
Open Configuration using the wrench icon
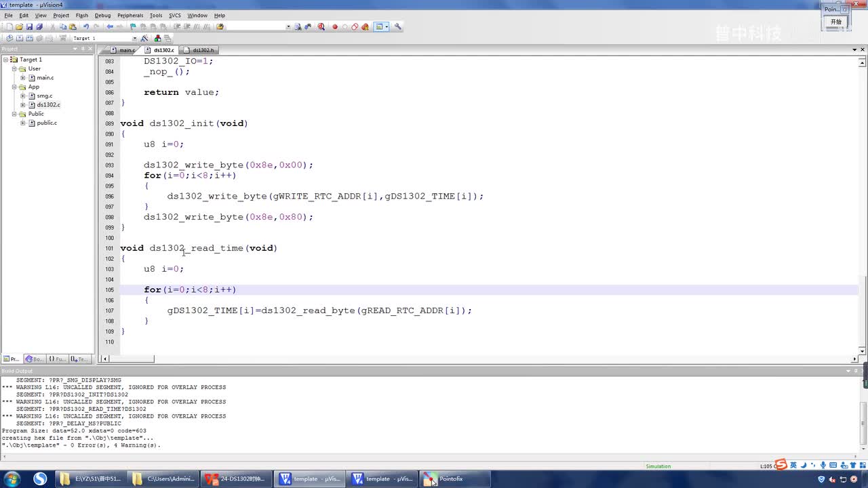pos(398,27)
